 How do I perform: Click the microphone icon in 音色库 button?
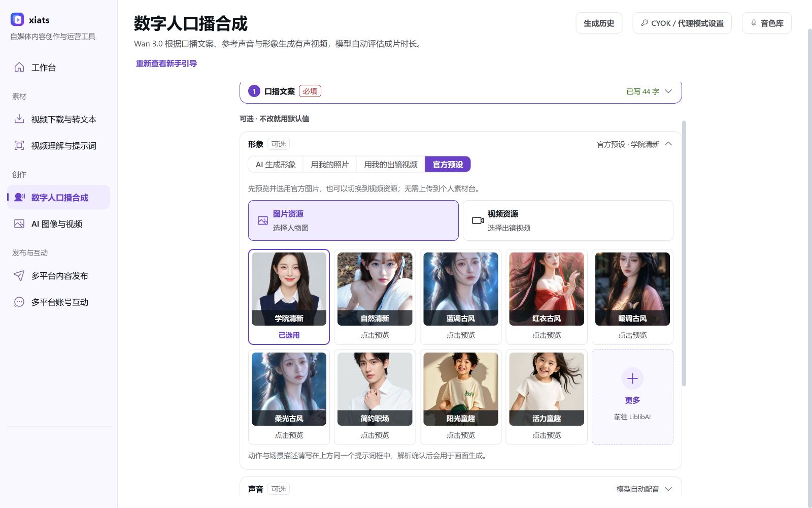point(754,23)
